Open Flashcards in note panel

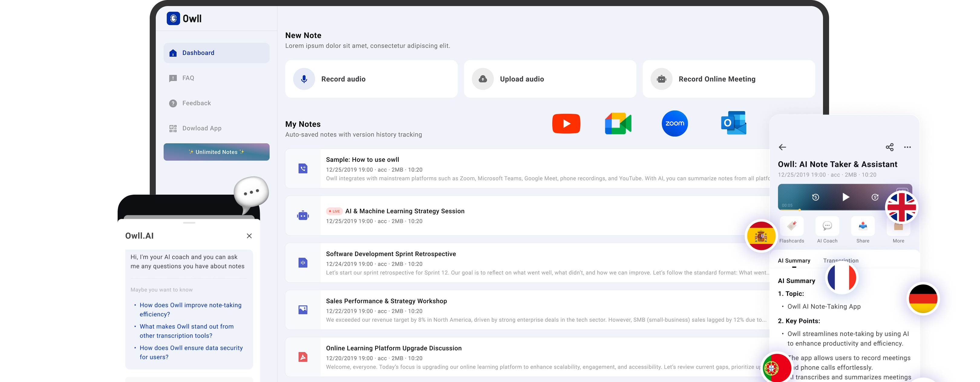792,230
